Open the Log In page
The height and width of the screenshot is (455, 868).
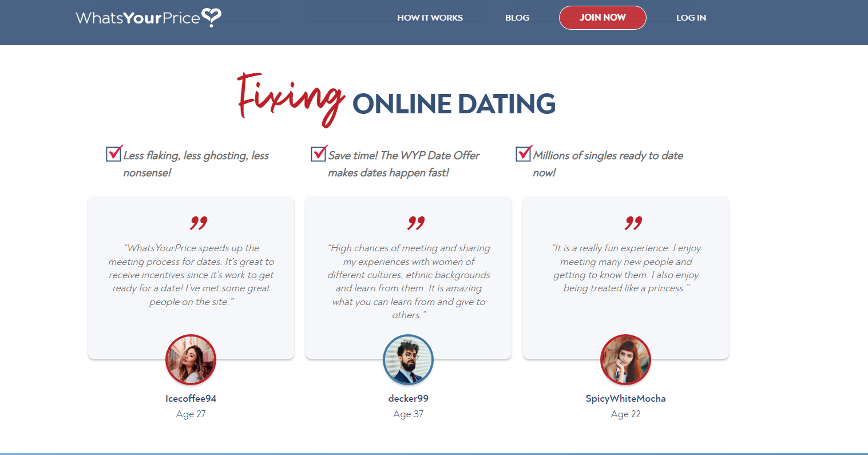(x=691, y=18)
